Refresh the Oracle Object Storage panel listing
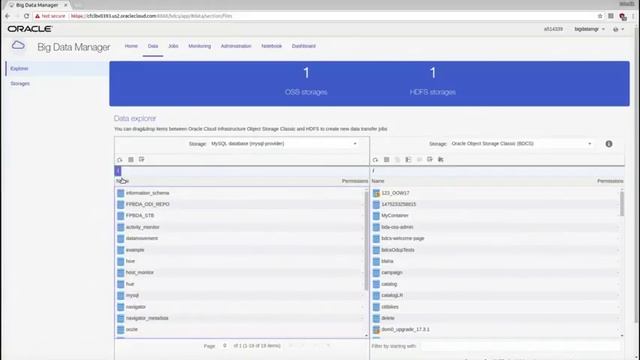 click(x=375, y=160)
